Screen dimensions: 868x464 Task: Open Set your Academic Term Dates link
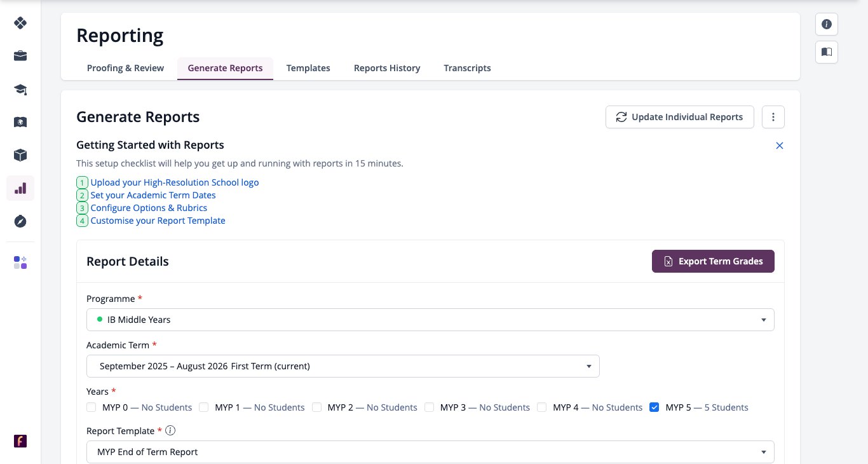tap(153, 195)
